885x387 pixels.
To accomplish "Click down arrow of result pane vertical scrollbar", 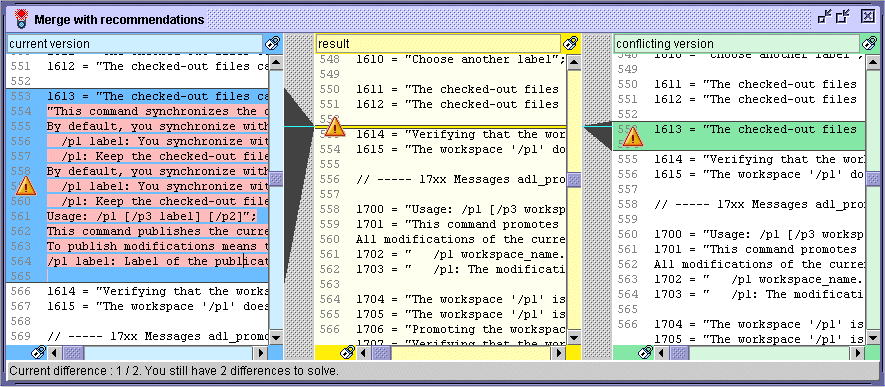I will tap(574, 338).
